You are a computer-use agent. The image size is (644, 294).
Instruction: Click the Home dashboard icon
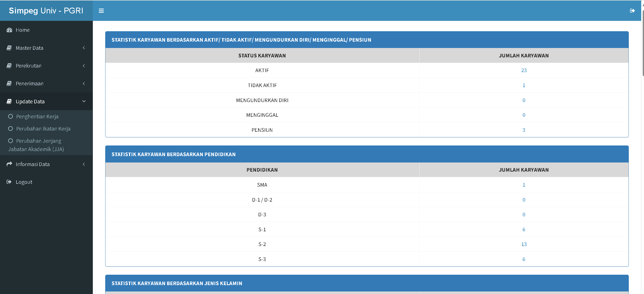(9, 30)
